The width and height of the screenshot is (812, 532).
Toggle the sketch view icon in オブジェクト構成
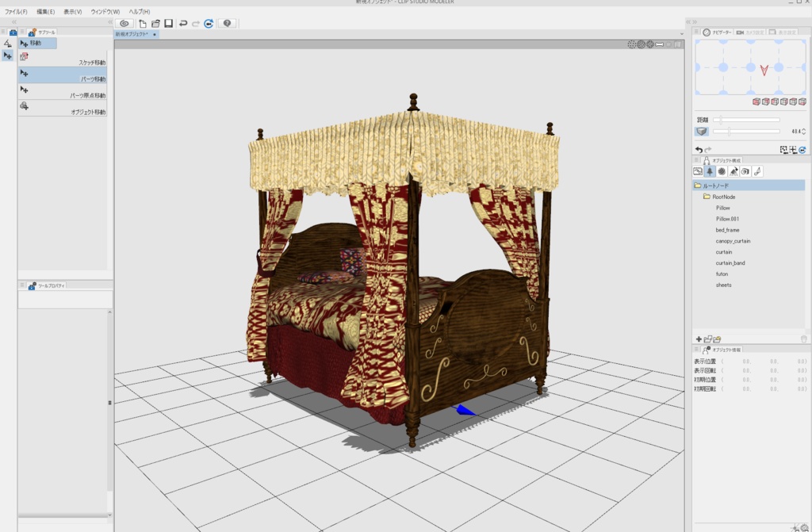[698, 171]
